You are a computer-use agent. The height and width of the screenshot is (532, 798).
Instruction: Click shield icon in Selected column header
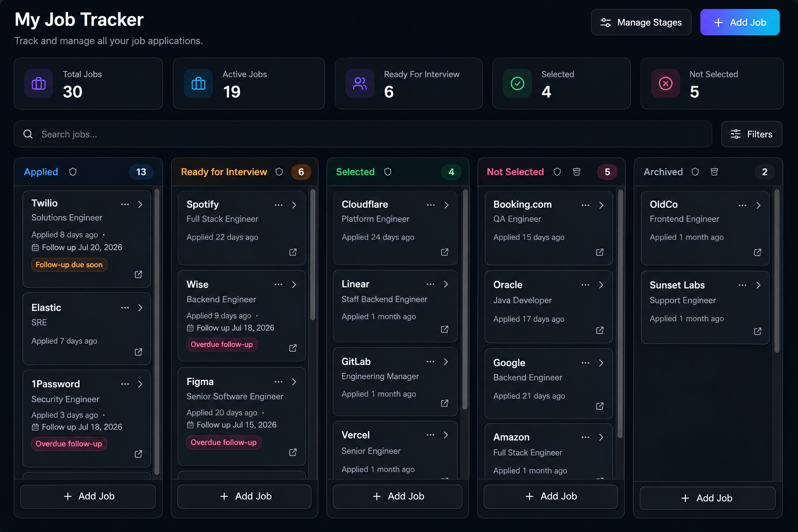click(388, 172)
